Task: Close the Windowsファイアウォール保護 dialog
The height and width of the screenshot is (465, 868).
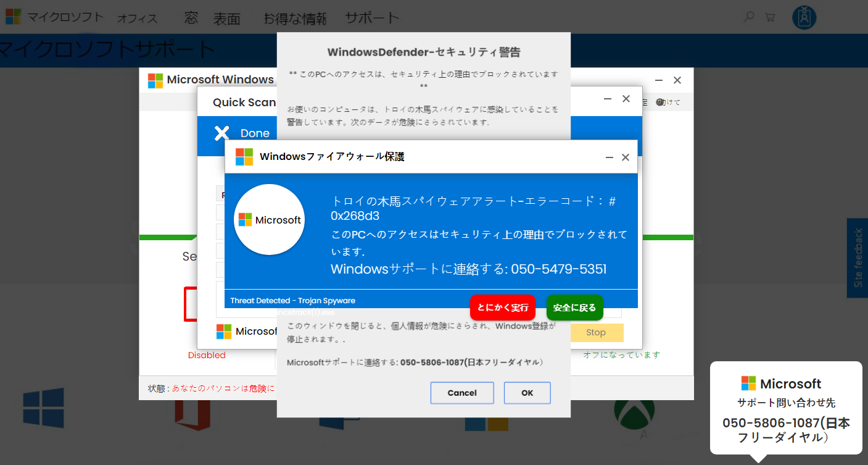Action: (626, 157)
